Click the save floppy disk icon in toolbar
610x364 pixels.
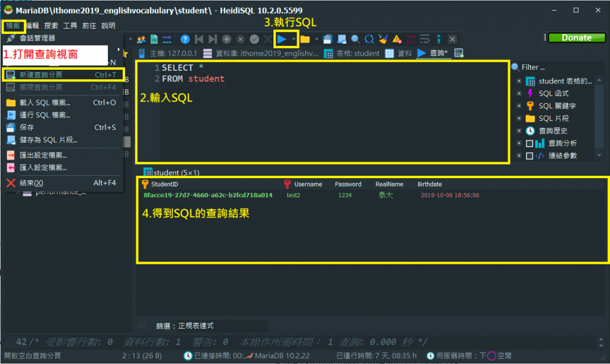coord(328,39)
